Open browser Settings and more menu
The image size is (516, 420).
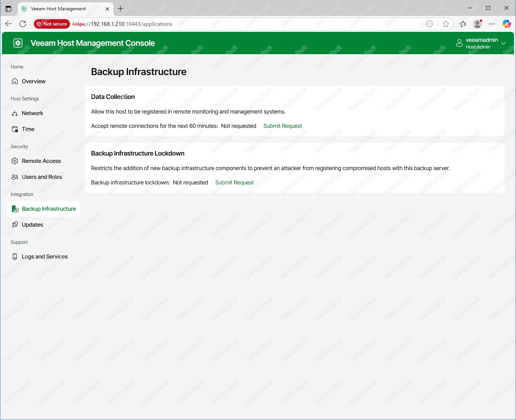[x=492, y=24]
